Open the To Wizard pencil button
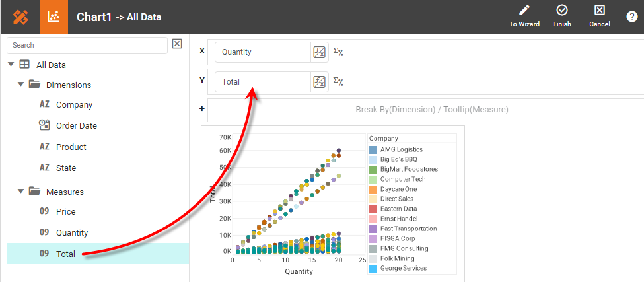This screenshot has width=644, height=282. coord(524,17)
